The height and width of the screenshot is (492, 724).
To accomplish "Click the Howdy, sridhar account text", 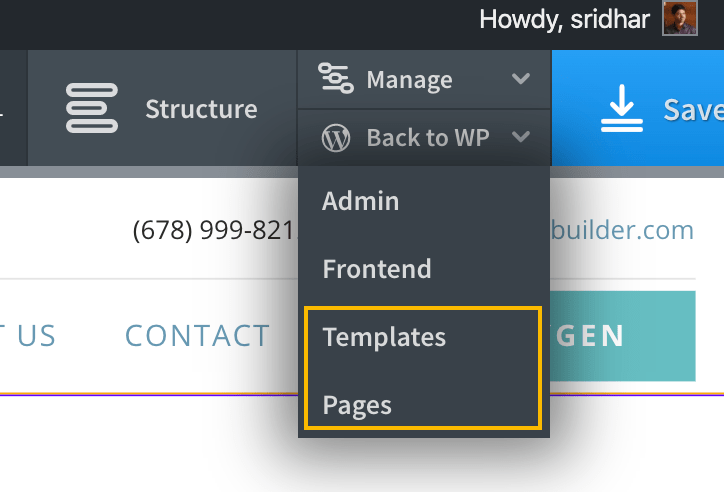I will pos(564,19).
